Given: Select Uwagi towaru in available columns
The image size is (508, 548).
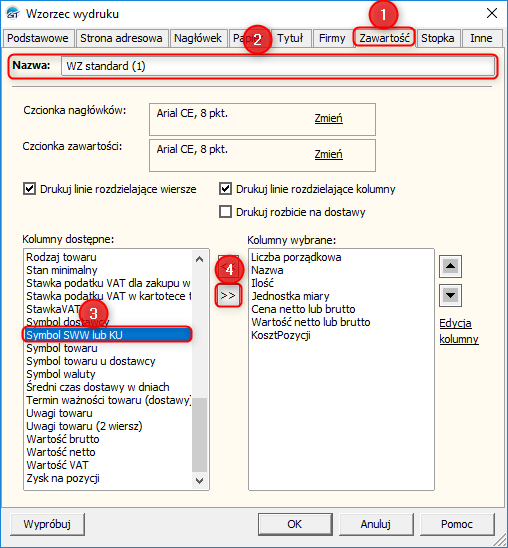Looking at the screenshot, I should [x=108, y=413].
